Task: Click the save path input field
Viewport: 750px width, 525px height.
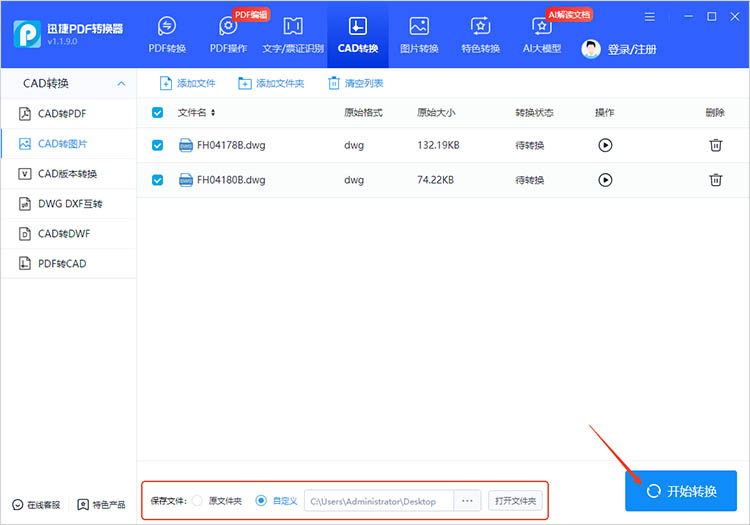Action: (x=379, y=501)
